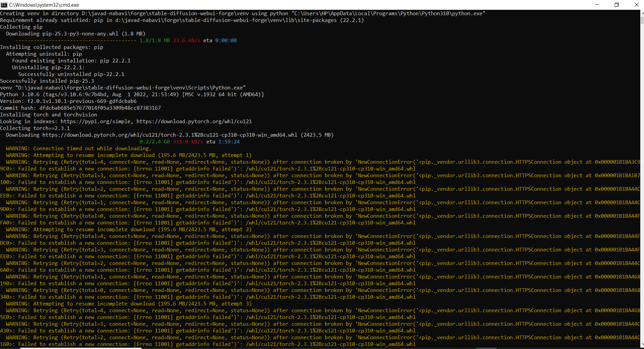Click the Commit hash line
644x349 pixels.
pyautogui.click(x=80, y=108)
